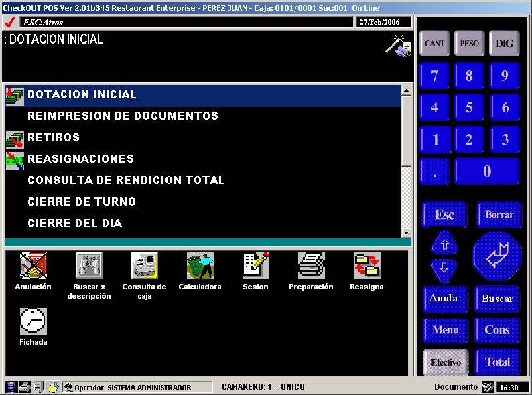Screen dimensions: 532x395
Task: Click the keypad down arrow button
Action: click(444, 270)
